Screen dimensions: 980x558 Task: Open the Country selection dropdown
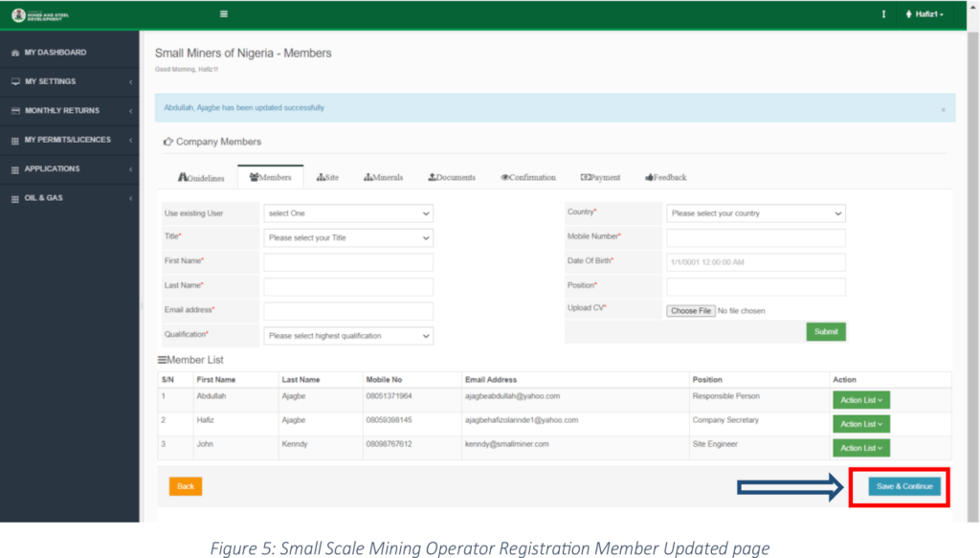pyautogui.click(x=755, y=213)
